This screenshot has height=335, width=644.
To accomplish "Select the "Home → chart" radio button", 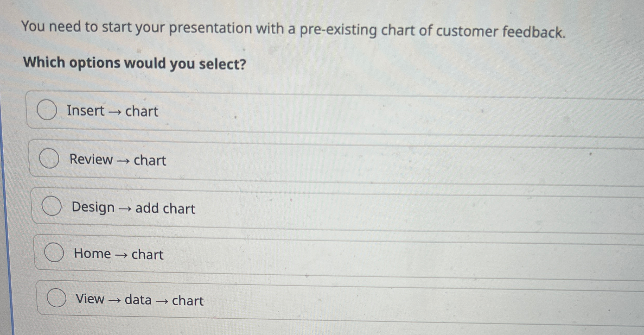I will (x=55, y=253).
